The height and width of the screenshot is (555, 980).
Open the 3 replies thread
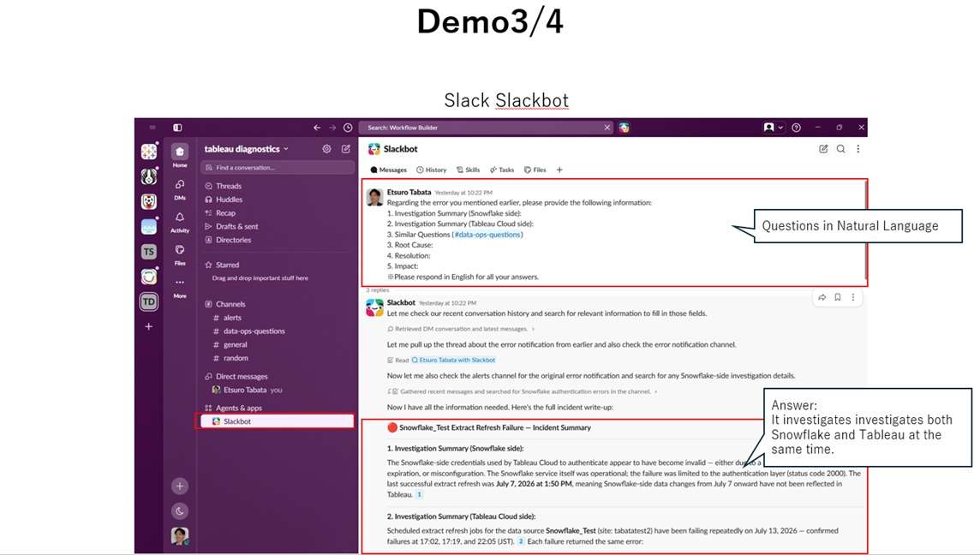click(378, 290)
